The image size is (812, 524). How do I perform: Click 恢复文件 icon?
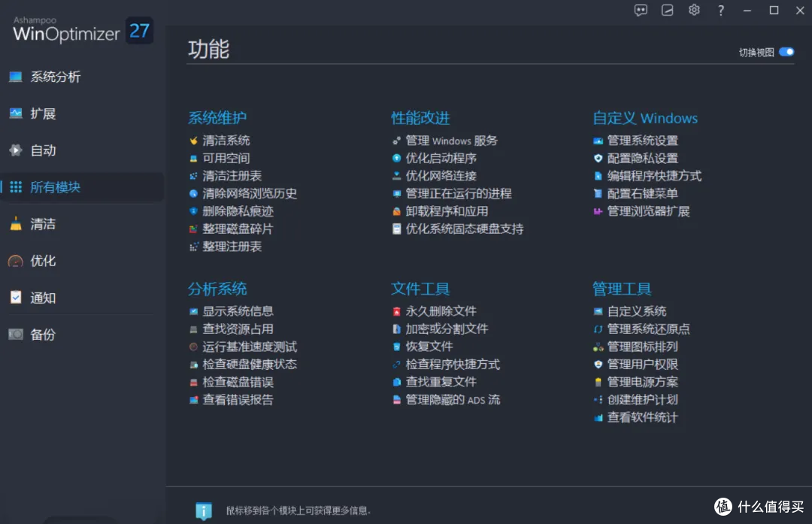tap(396, 347)
